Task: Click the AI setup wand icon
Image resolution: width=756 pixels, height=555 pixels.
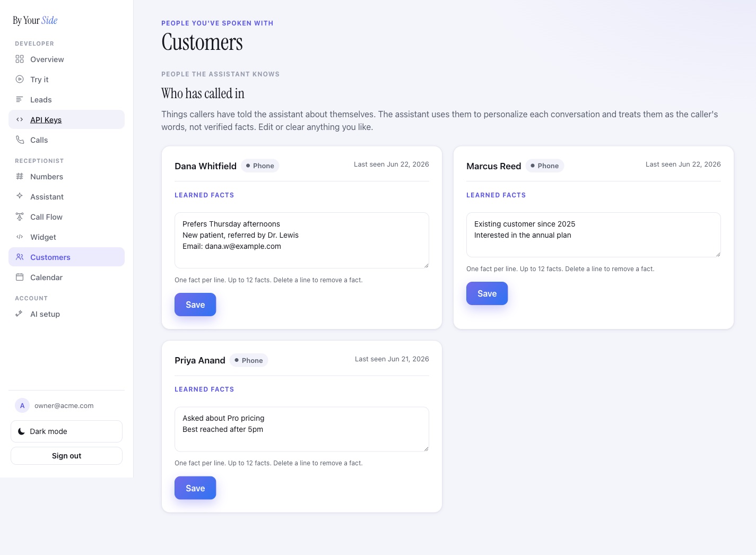Action: click(x=20, y=314)
